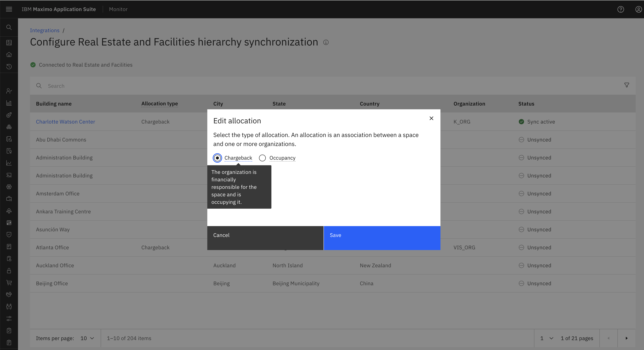This screenshot has height=350, width=644.
Task: Open the Items per page dropdown
Action: coord(87,338)
